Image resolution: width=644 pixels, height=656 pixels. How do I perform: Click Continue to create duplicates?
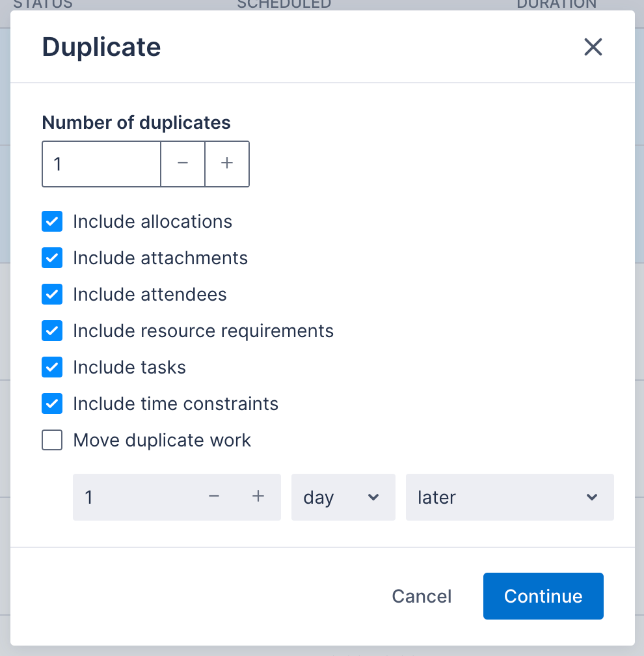[543, 596]
